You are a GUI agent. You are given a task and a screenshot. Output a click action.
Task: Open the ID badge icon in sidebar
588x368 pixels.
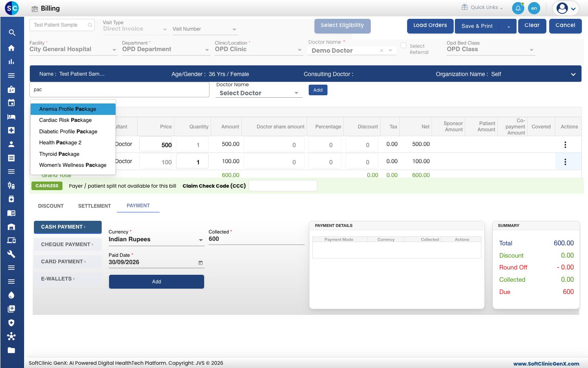click(x=11, y=89)
